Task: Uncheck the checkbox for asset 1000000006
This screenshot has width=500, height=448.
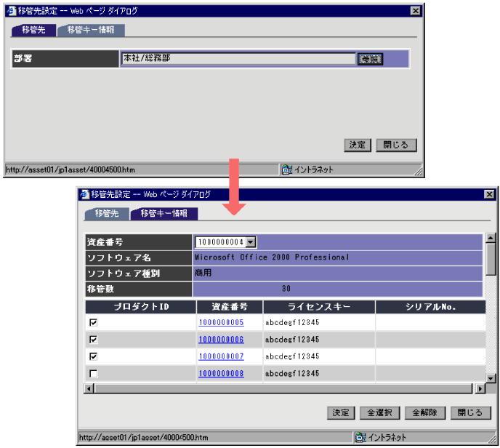Action: click(94, 340)
